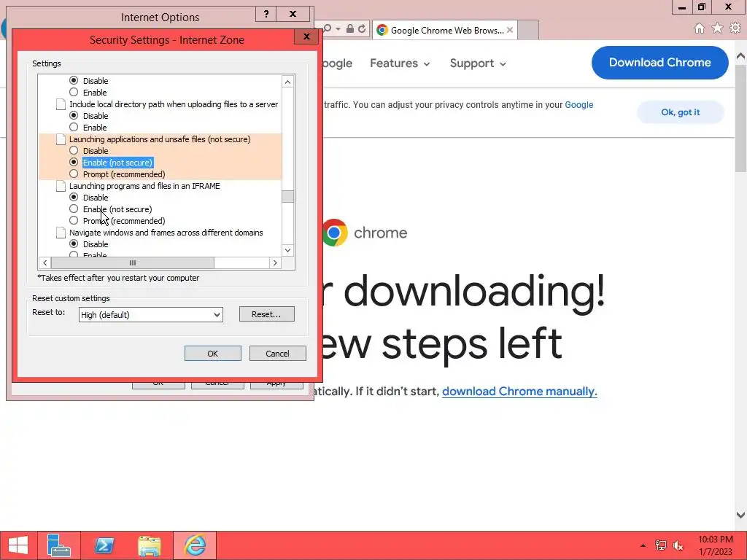
Task: Click Ok, got it button
Action: tap(681, 112)
